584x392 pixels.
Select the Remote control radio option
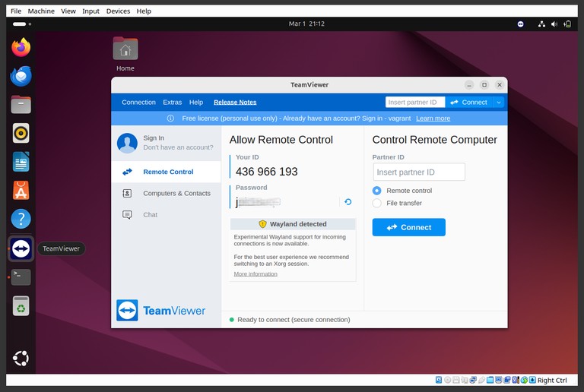point(377,191)
